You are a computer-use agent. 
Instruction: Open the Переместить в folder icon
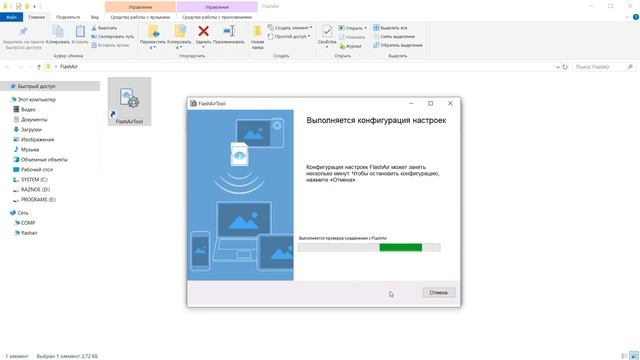pyautogui.click(x=153, y=32)
